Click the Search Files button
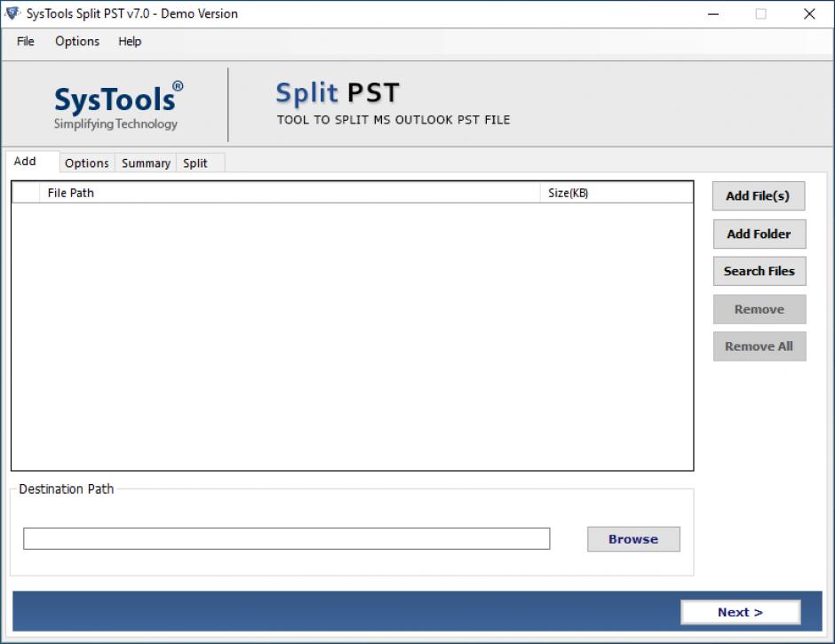Image resolution: width=835 pixels, height=644 pixels. pyautogui.click(x=759, y=271)
